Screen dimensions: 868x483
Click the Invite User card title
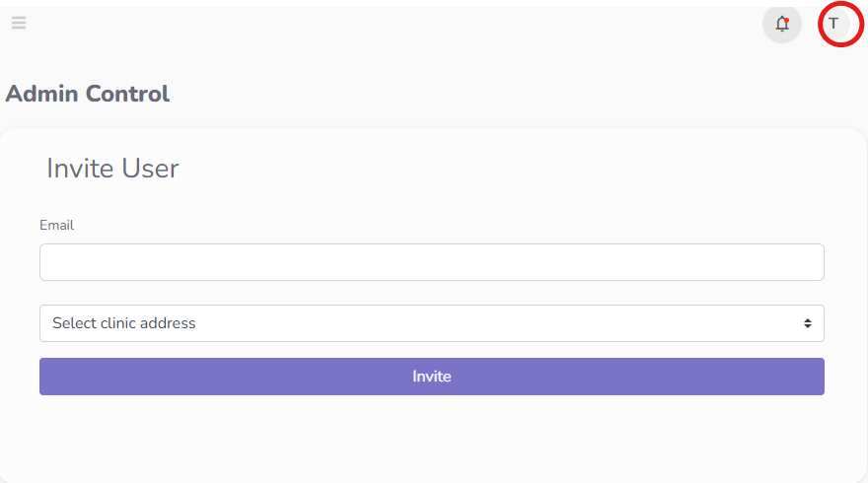[112, 169]
